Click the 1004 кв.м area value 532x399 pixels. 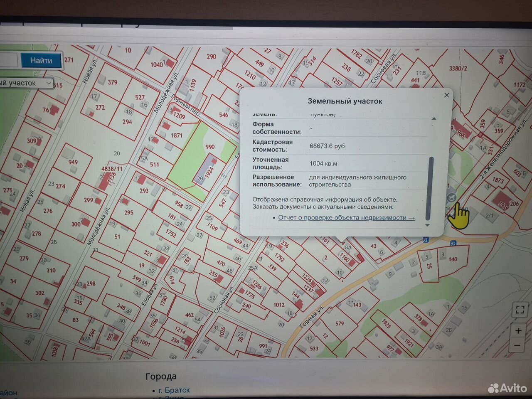pyautogui.click(x=323, y=164)
